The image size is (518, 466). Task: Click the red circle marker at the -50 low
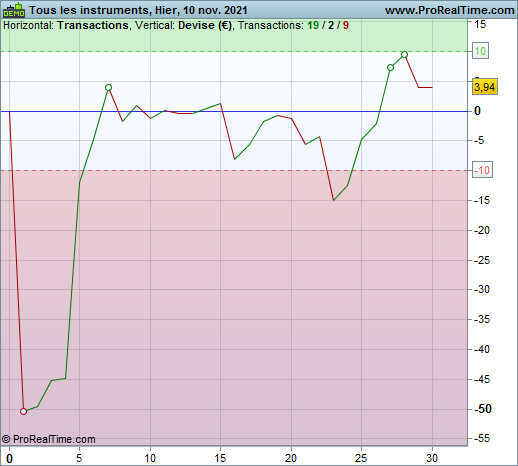pyautogui.click(x=23, y=411)
